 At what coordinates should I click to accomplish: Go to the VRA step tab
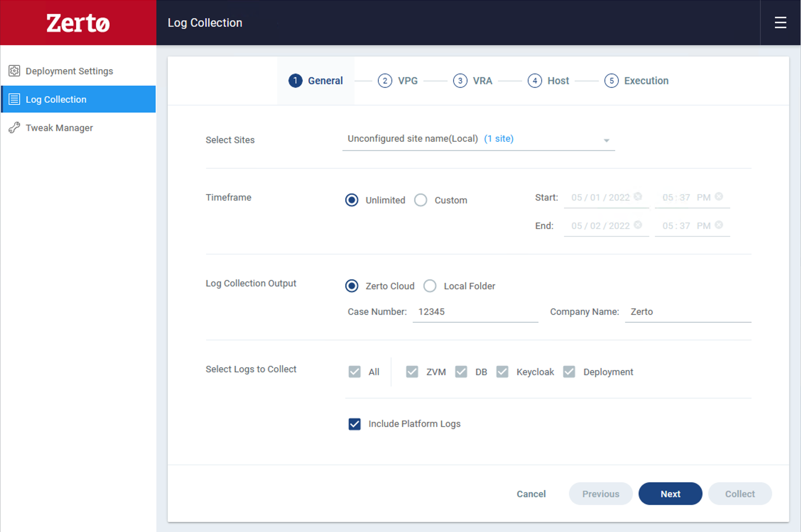pyautogui.click(x=473, y=81)
